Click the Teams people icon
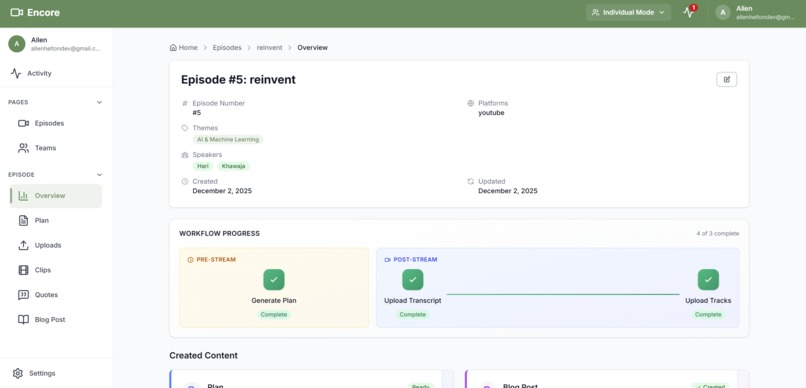806x388 pixels. pyautogui.click(x=23, y=148)
